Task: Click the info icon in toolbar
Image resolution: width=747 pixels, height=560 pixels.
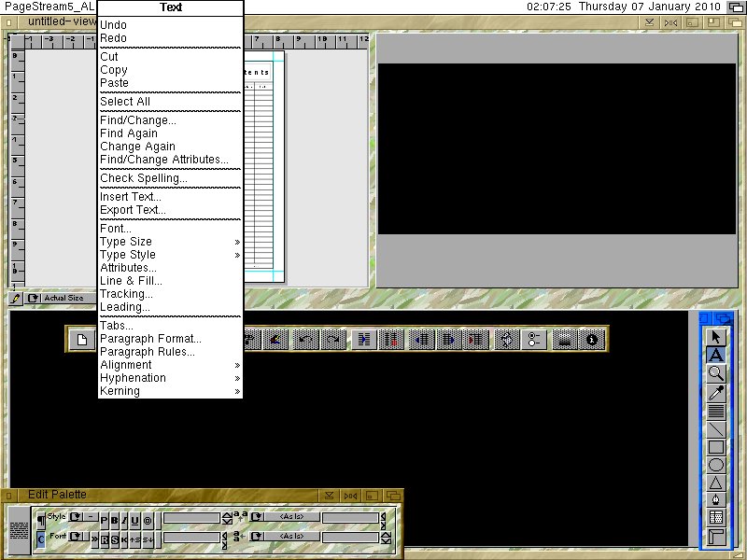Action: point(591,340)
